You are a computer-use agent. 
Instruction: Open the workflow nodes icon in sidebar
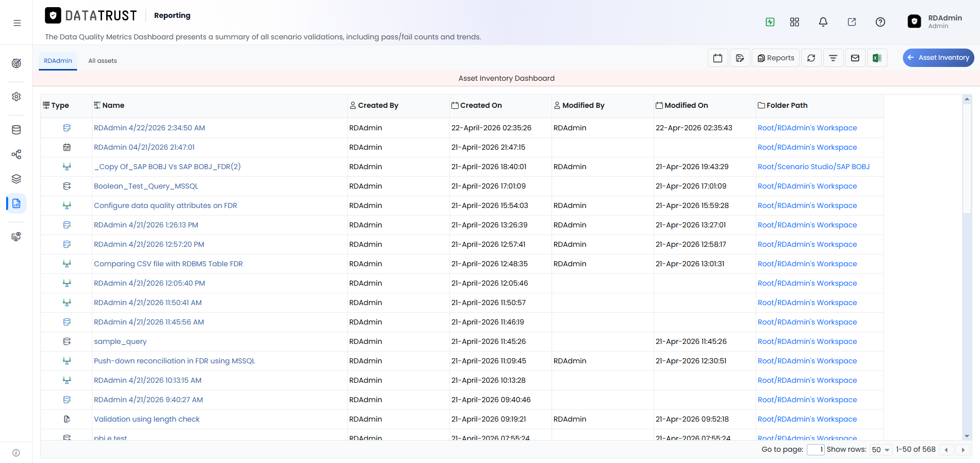coord(16,154)
